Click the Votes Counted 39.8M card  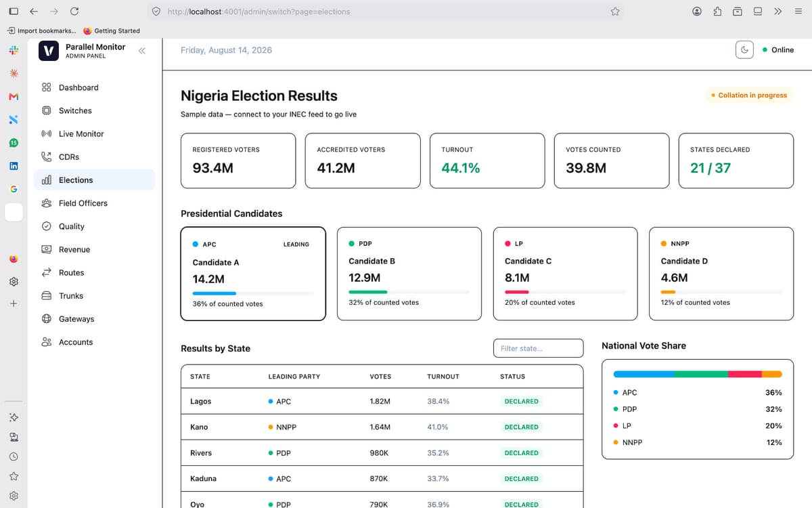point(612,161)
